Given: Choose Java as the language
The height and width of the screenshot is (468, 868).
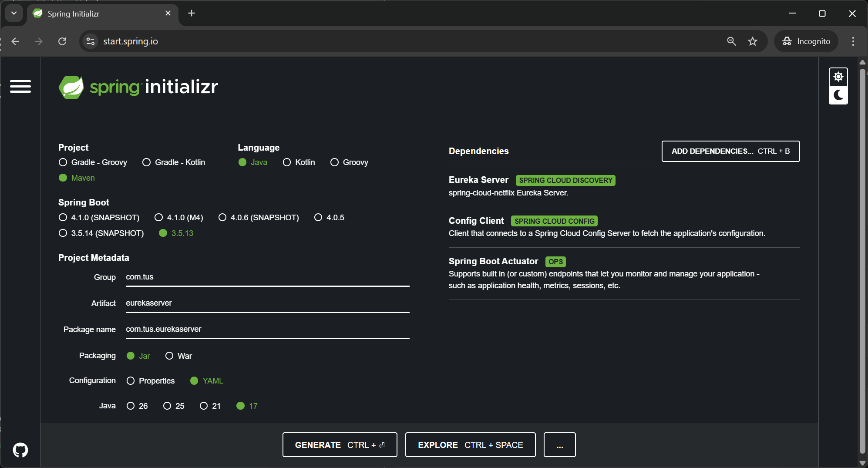Looking at the screenshot, I should coord(253,162).
